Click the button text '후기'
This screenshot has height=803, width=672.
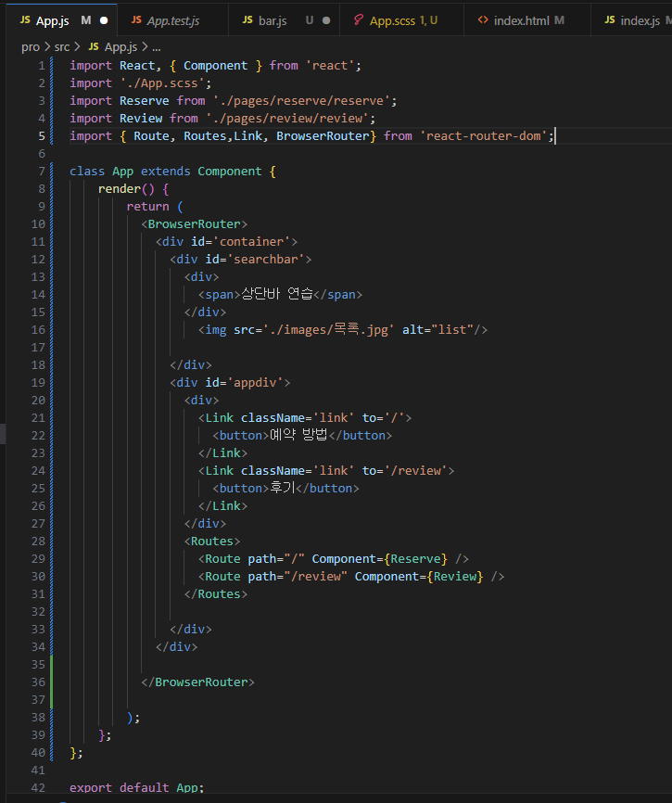coord(283,488)
